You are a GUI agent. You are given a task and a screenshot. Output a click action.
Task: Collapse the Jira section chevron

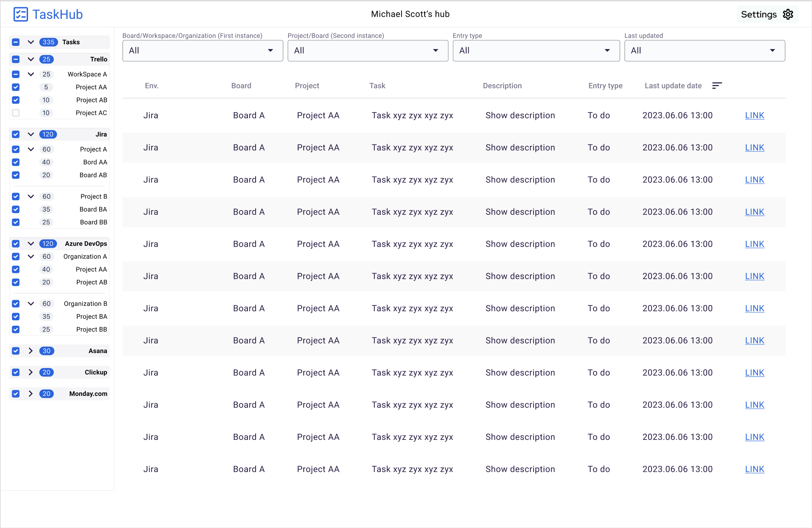click(31, 134)
